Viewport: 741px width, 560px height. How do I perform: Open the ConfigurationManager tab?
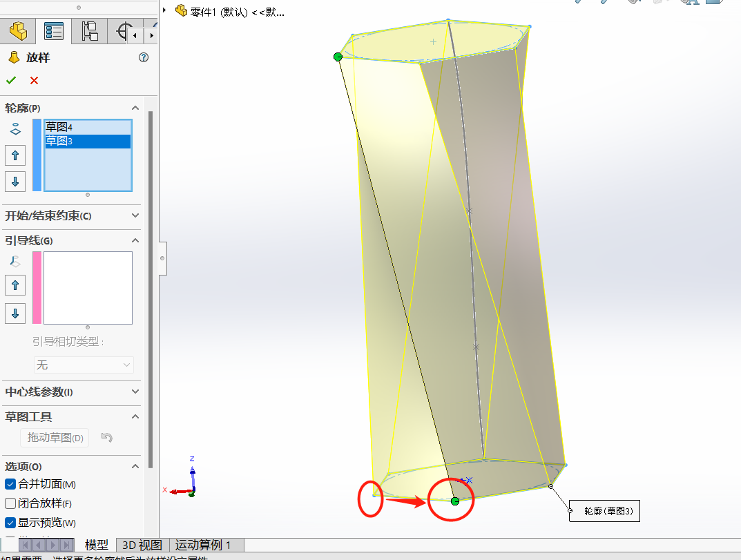pyautogui.click(x=89, y=31)
